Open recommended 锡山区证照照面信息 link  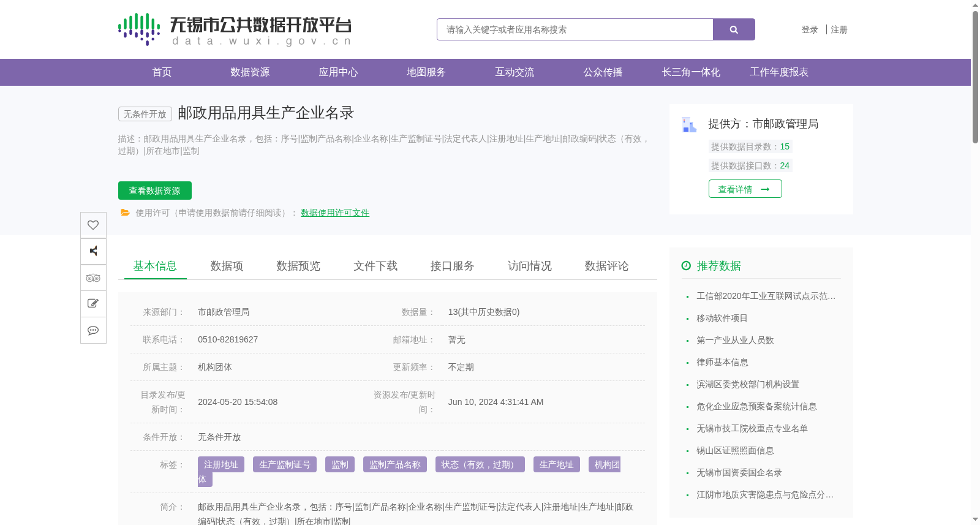735,450
